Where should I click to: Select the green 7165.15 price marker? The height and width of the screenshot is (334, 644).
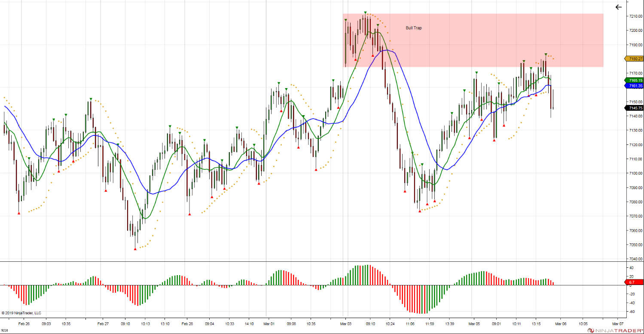click(x=634, y=80)
